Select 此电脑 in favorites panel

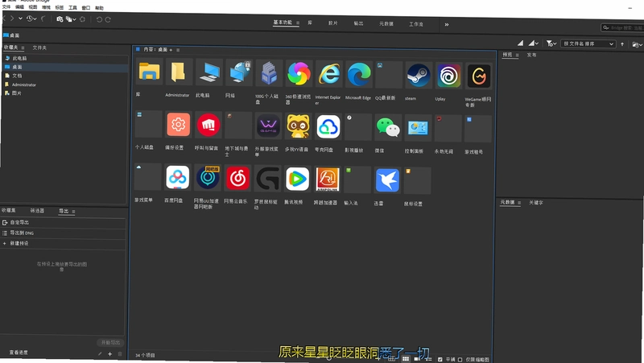point(19,58)
